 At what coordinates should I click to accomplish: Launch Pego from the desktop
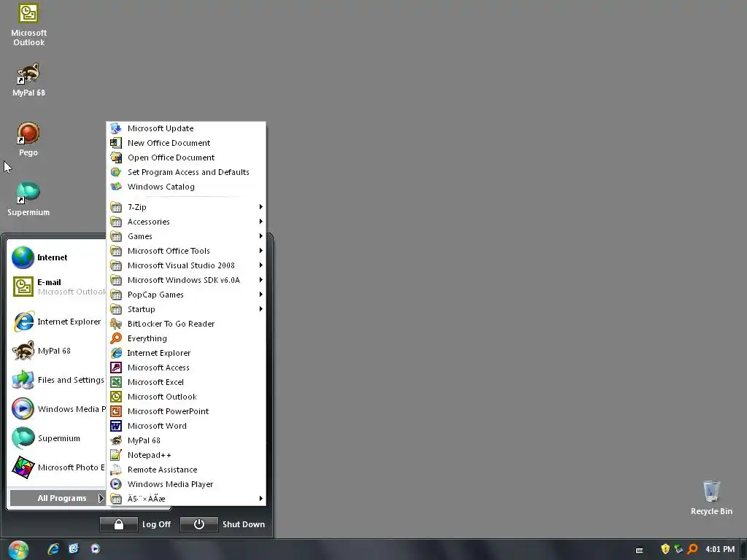[x=28, y=139]
